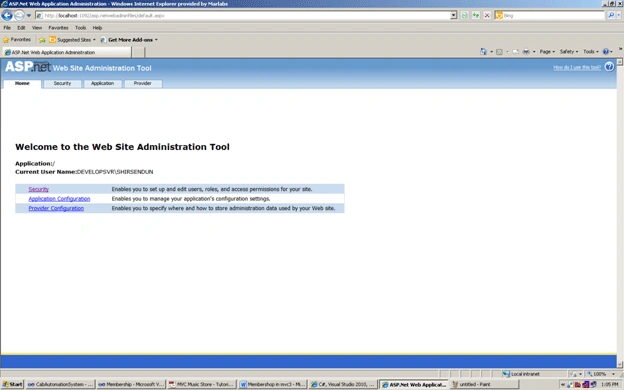The image size is (624, 390).
Task: Click the page vertical scrollbar down arrow
Action: [620, 365]
